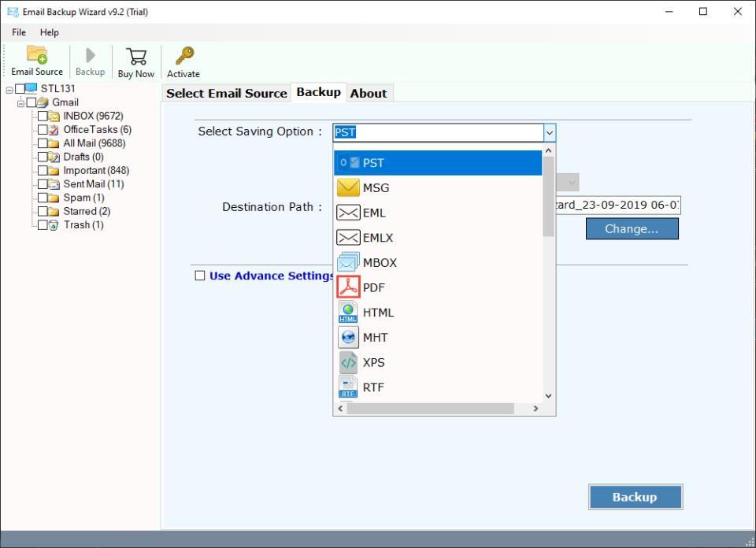The width and height of the screenshot is (756, 548).
Task: Switch to the About tab
Action: click(x=369, y=92)
